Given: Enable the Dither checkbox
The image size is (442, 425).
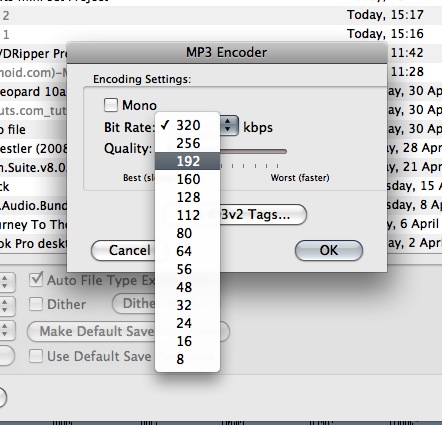Looking at the screenshot, I should pyautogui.click(x=36, y=304).
